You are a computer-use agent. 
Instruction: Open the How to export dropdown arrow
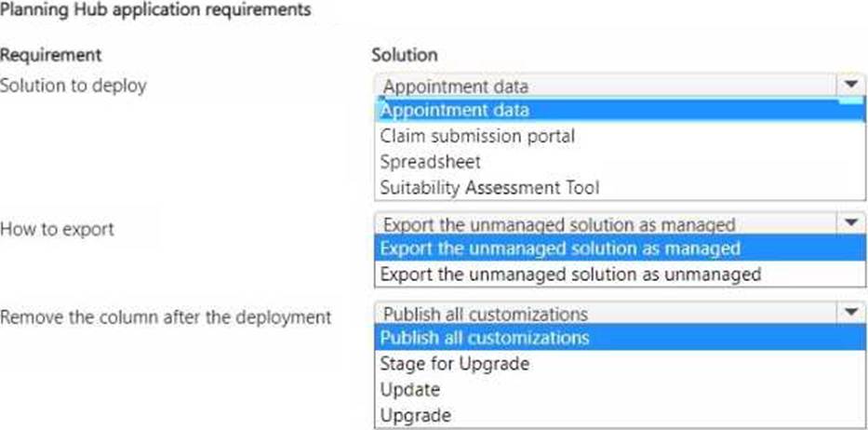point(848,224)
